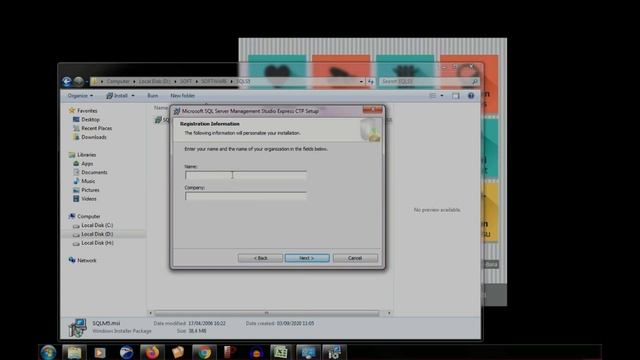
Task: Open Windows Media Player from the taskbar
Action: click(x=100, y=352)
